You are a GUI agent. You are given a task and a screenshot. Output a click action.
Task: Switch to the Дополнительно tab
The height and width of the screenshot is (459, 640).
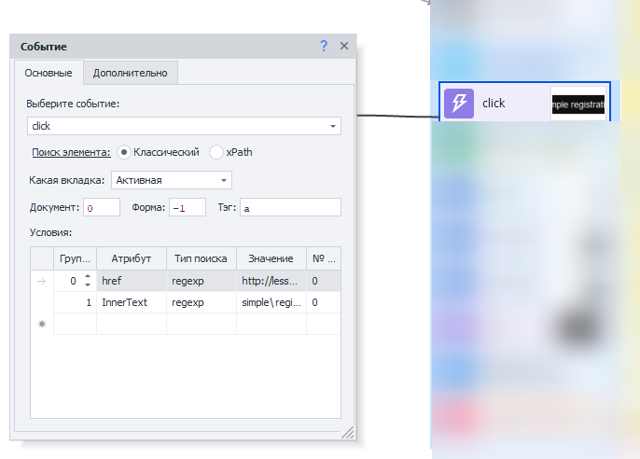[130, 73]
